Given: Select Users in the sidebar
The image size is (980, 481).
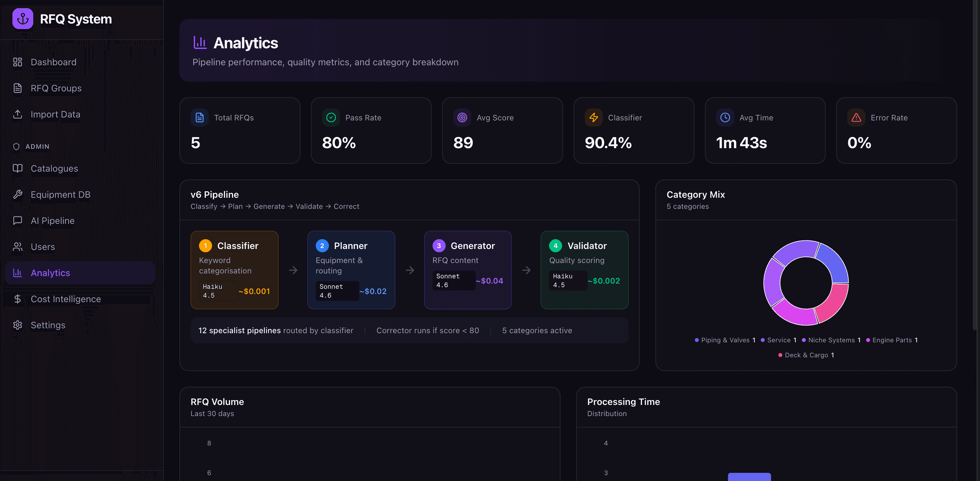Looking at the screenshot, I should click(x=43, y=247).
